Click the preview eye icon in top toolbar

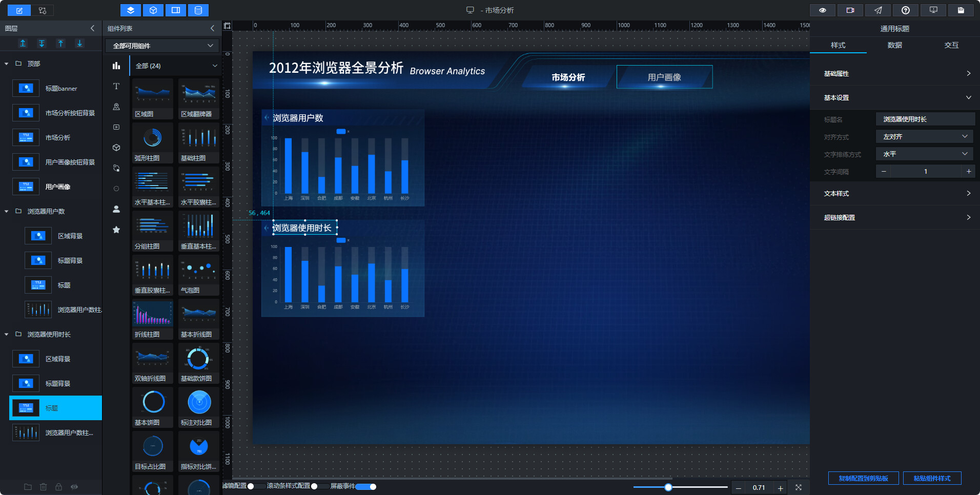coord(823,10)
